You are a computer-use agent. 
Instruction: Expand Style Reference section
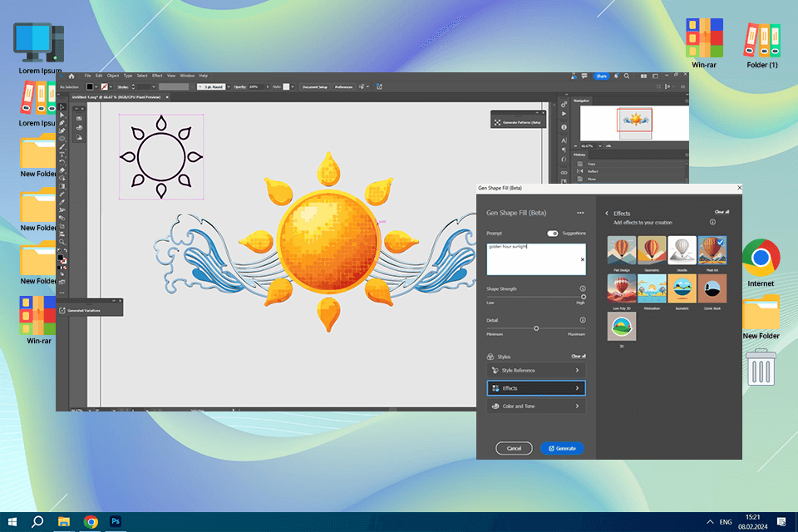coord(536,370)
